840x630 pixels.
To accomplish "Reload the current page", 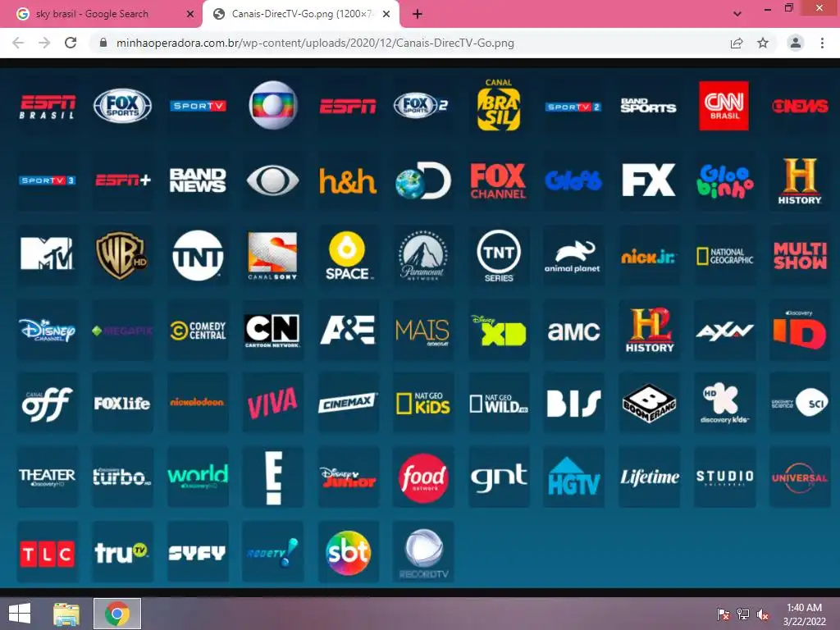I will (71, 43).
